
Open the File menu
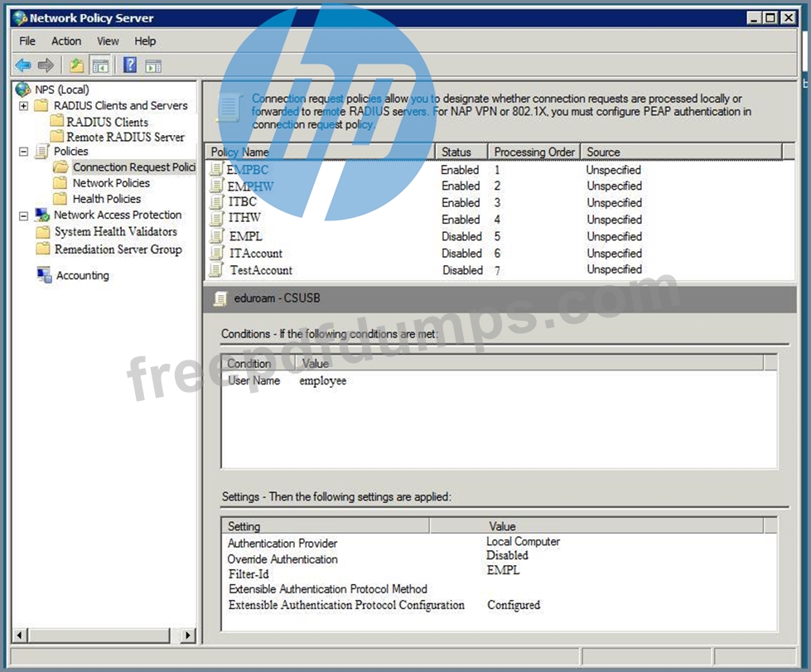tap(27, 41)
